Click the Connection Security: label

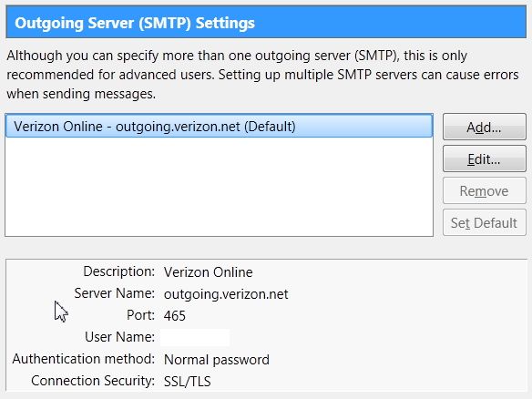tap(93, 381)
